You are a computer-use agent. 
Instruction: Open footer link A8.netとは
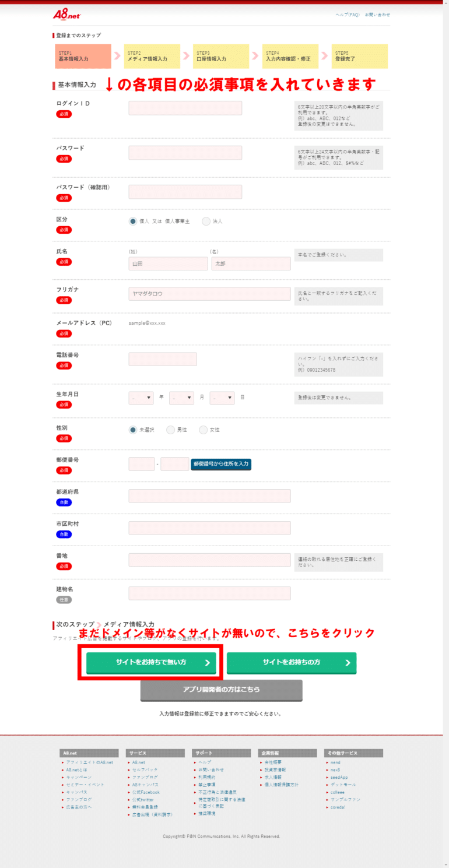76,770
